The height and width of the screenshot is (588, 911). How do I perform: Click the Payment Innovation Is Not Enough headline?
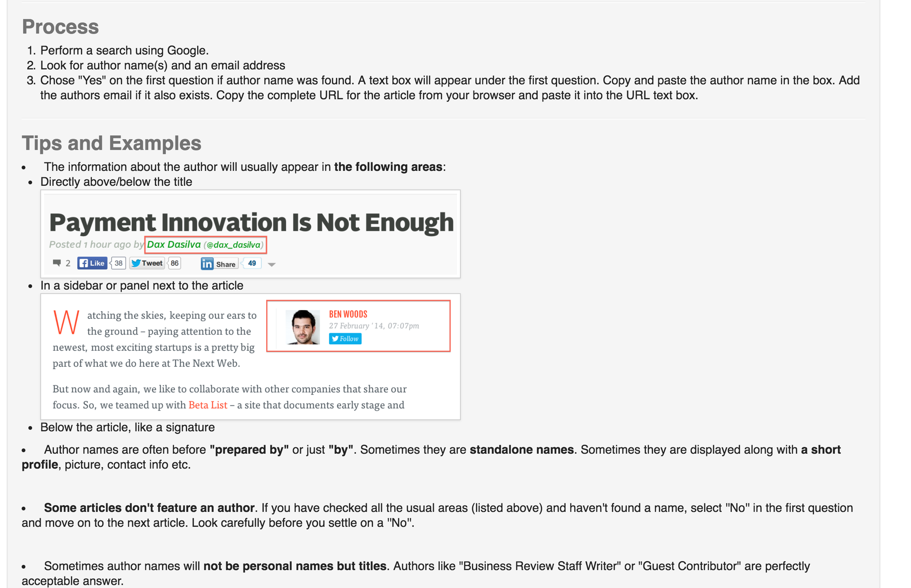[x=251, y=223]
